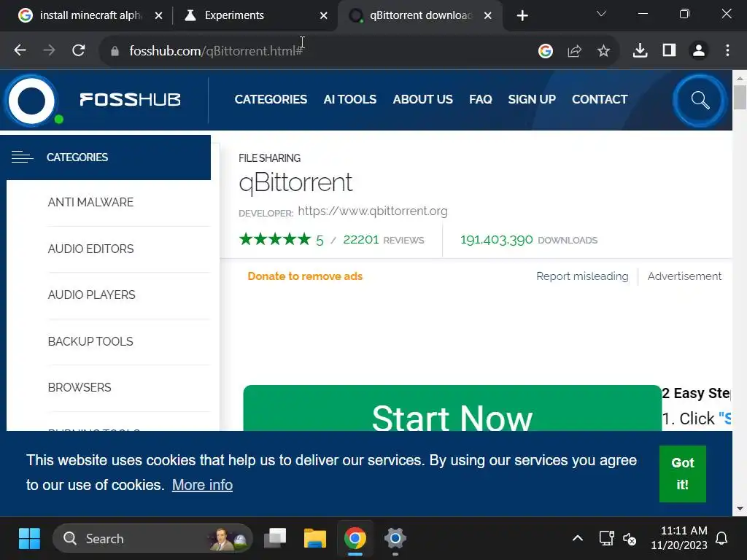Show hidden system tray icons
This screenshot has width=747, height=560.
pos(578,539)
